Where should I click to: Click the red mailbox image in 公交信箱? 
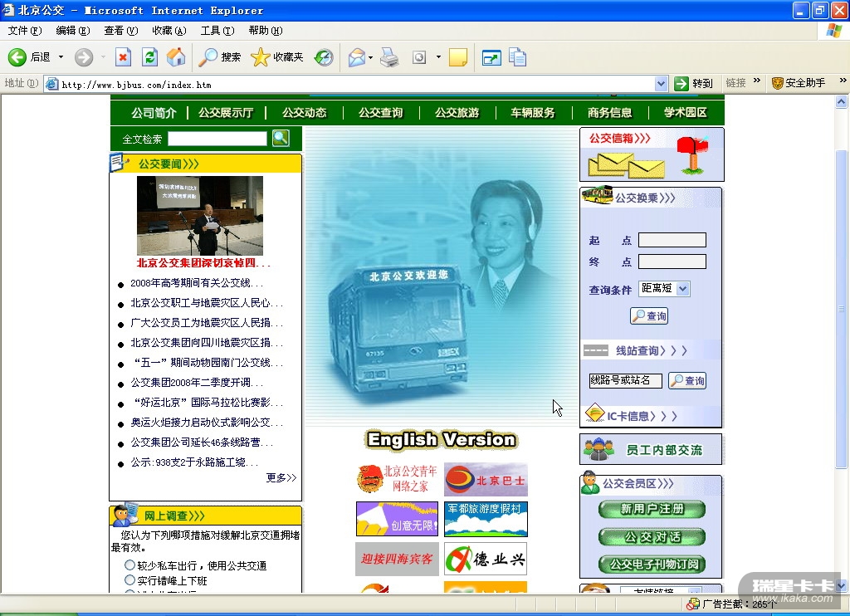(x=691, y=154)
